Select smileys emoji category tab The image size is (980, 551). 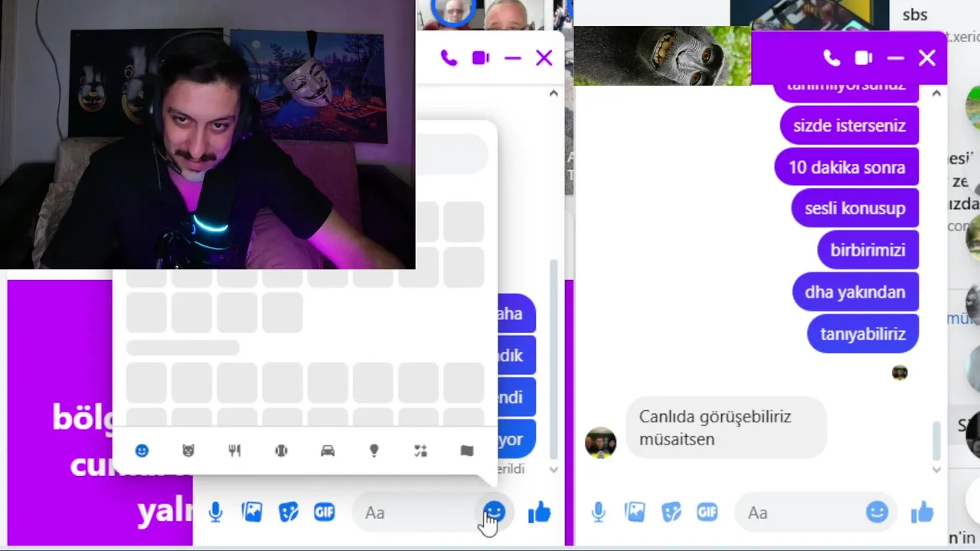(x=142, y=451)
